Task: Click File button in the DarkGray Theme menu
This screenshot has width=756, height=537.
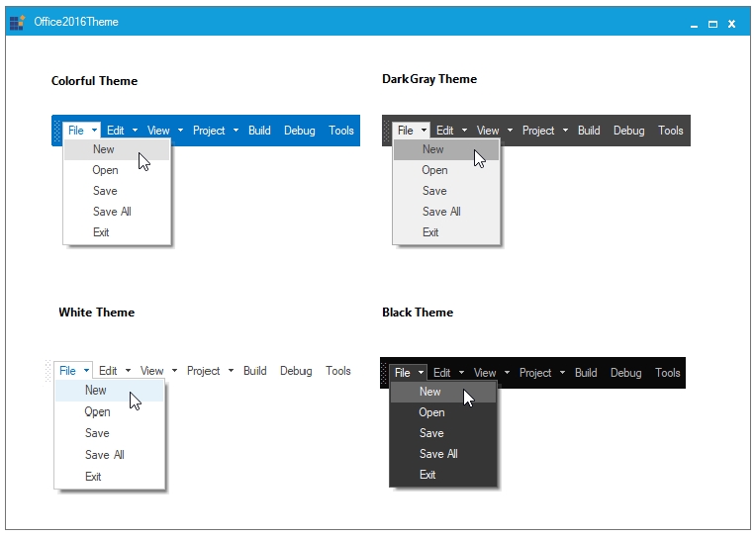Action: [x=405, y=131]
